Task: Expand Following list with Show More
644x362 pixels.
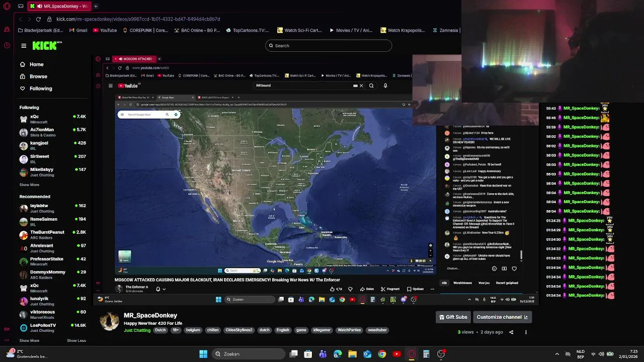Action: point(29,185)
